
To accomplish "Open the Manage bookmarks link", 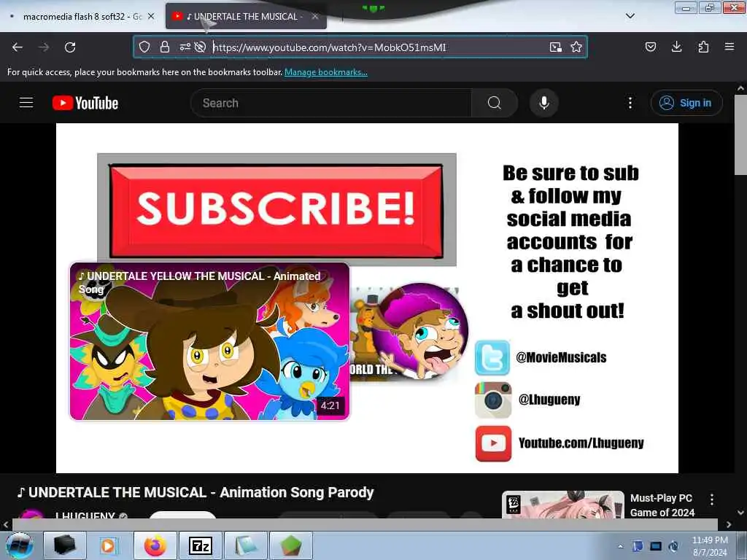I will point(326,72).
